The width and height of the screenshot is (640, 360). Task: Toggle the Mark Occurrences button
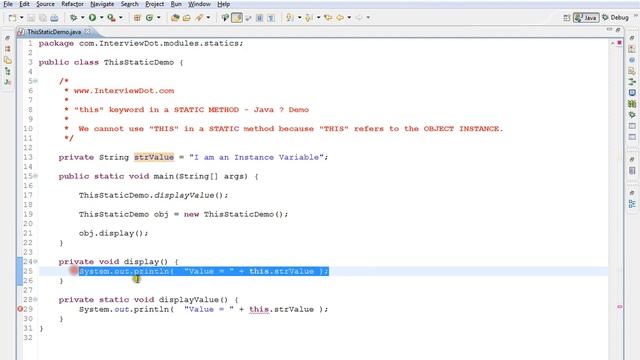pos(237,18)
